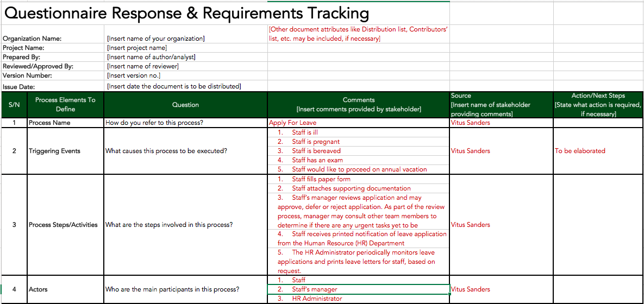This screenshot has height=304, width=644.
Task: Click the 'Staff is ill' cell
Action: 359,132
